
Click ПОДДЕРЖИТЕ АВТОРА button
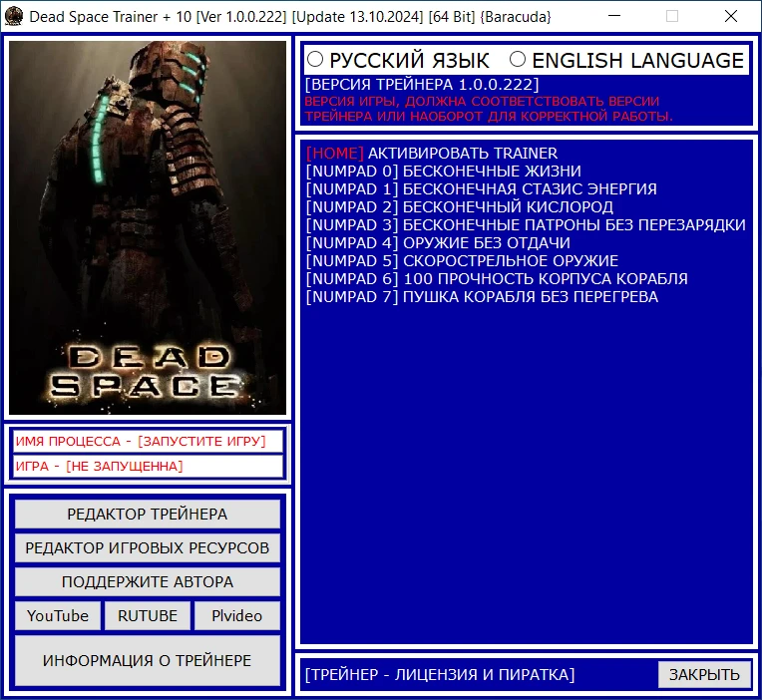[x=148, y=582]
